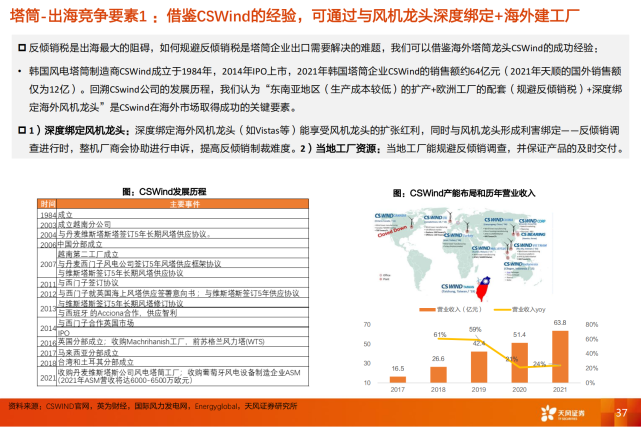This screenshot has width=641, height=427.
Task: Click the 2018 bar labeled 26.6
Action: 438,374
